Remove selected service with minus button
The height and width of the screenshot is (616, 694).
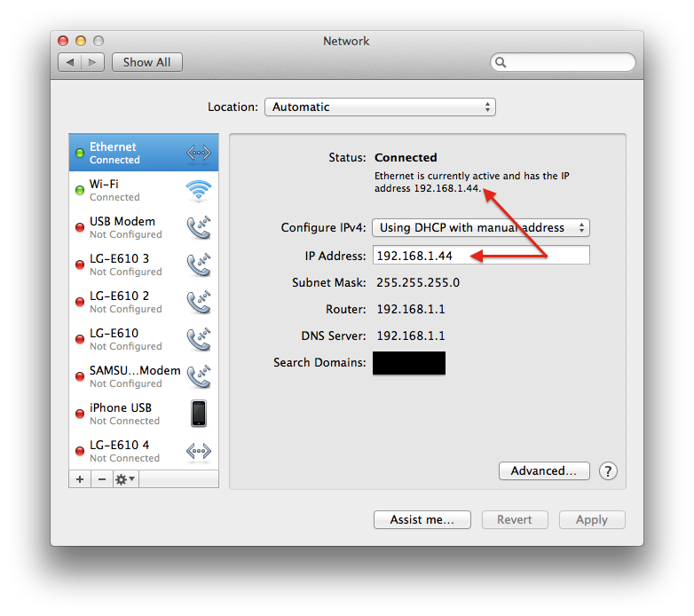(x=101, y=479)
